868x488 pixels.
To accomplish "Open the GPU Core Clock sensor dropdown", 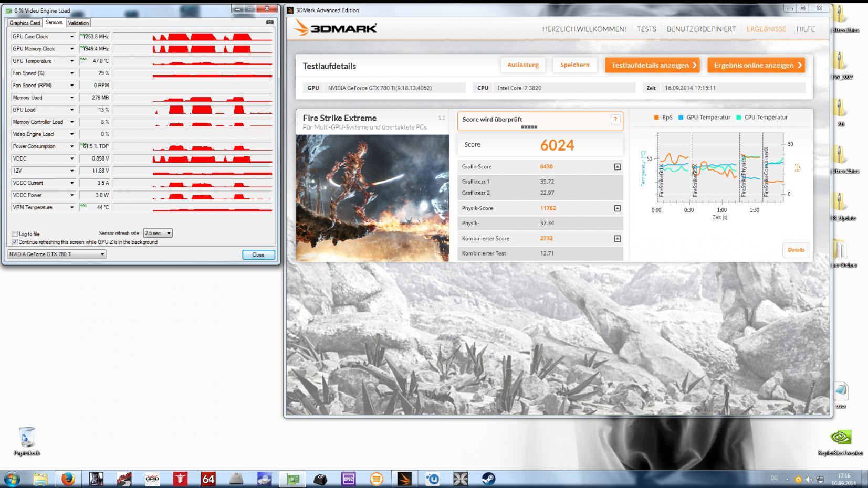I will 72,37.
